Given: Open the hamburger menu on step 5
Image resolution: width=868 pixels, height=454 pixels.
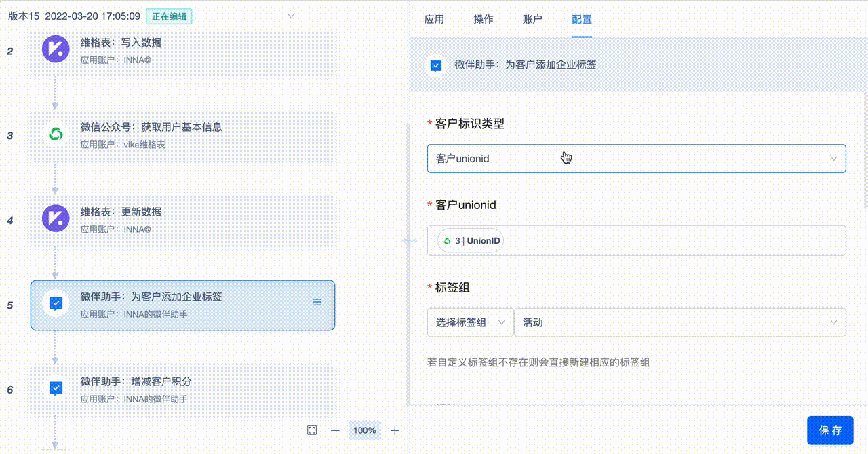Looking at the screenshot, I should tap(317, 302).
